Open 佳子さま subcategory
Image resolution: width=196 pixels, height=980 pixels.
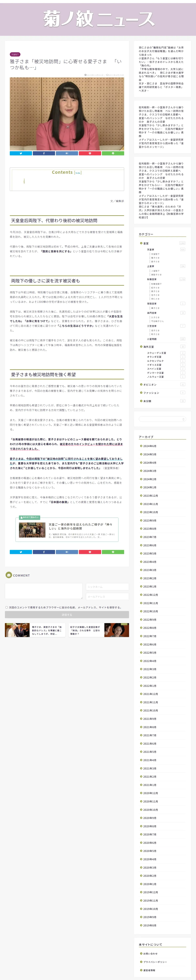click(x=155, y=295)
